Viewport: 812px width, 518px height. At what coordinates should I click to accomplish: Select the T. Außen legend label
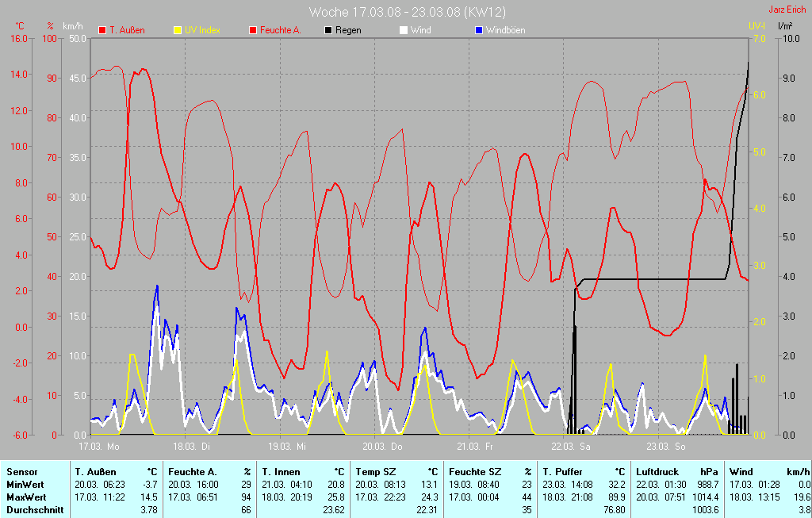pyautogui.click(x=127, y=31)
